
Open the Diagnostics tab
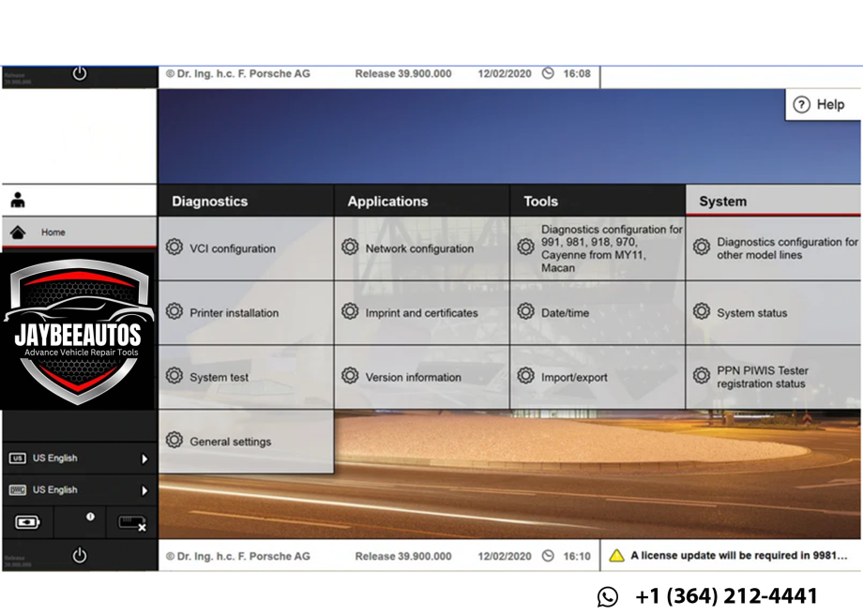(246, 201)
